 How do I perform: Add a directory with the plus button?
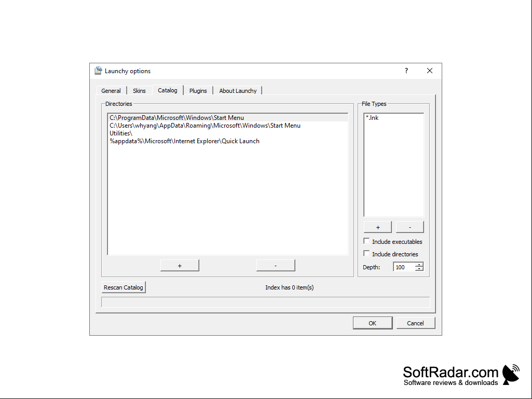pos(180,266)
